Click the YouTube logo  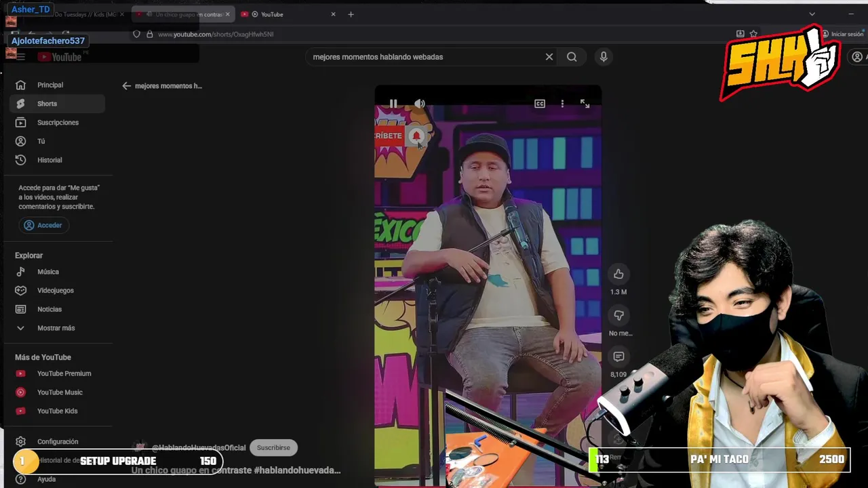[x=60, y=57]
